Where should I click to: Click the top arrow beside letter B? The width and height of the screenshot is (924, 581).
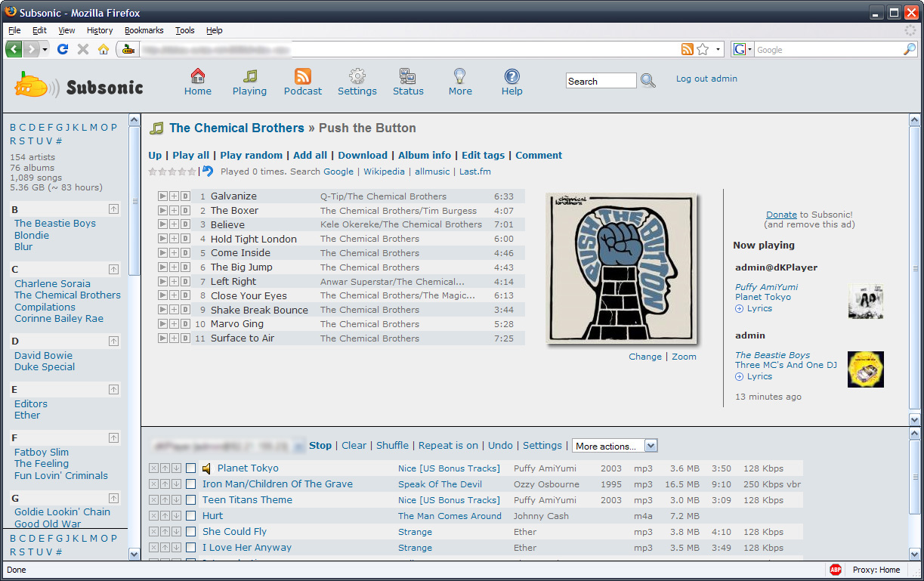(113, 209)
